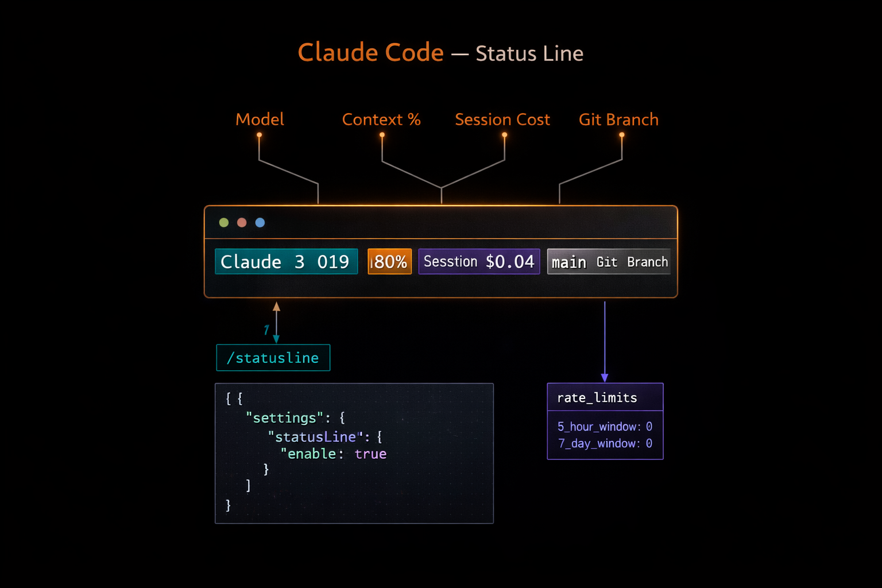Click the "Session Cost" label

tap(502, 119)
